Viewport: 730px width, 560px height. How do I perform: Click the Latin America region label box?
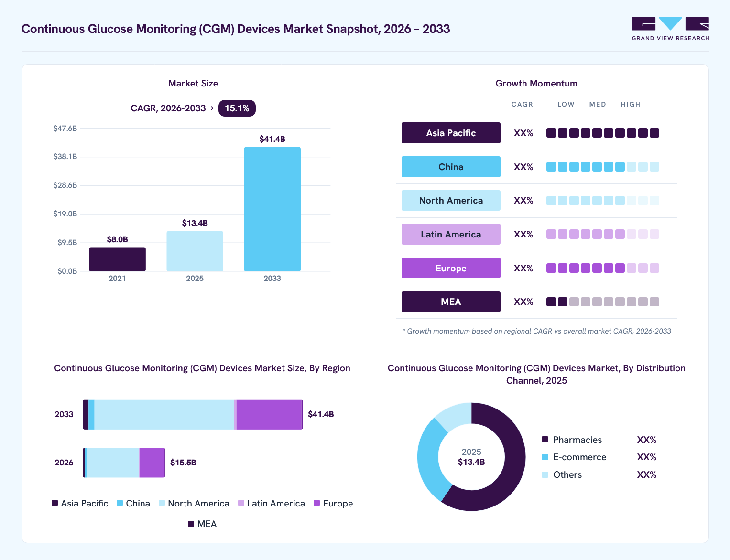pyautogui.click(x=451, y=234)
